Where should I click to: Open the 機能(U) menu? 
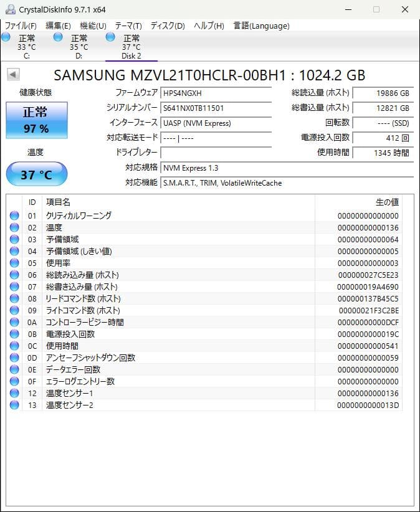coord(93,26)
